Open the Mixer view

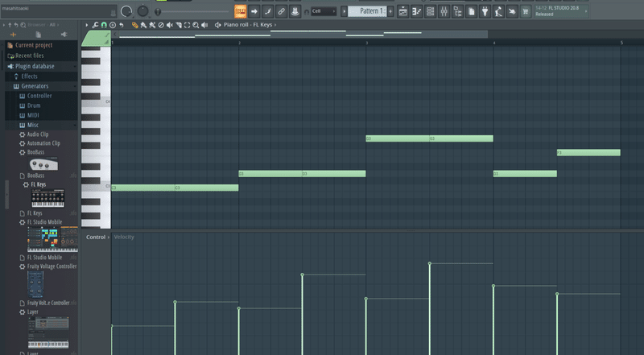(x=444, y=11)
